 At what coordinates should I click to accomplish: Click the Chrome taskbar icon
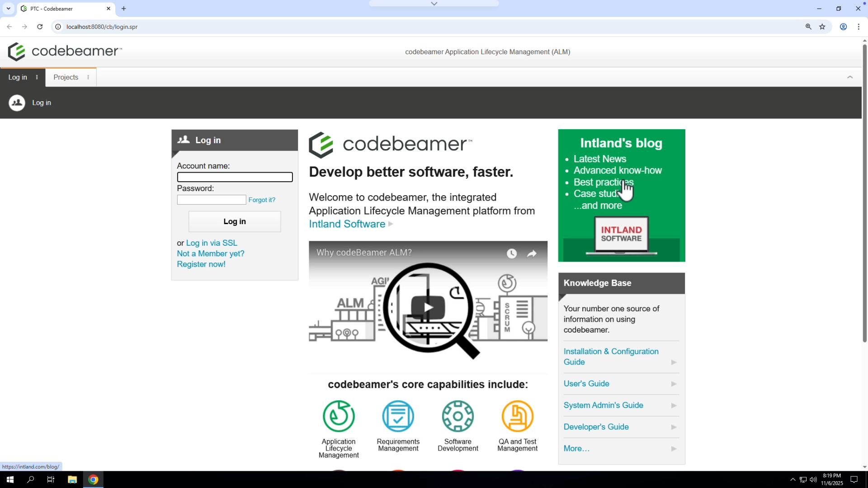[93, 479]
